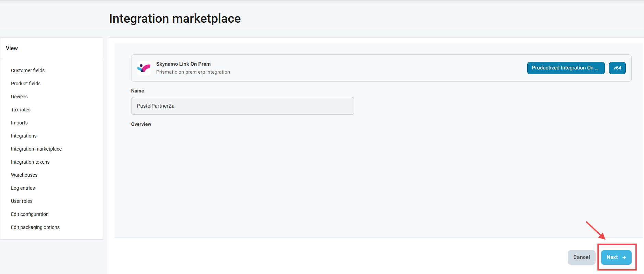Open the Warehouses page

[x=24, y=175]
